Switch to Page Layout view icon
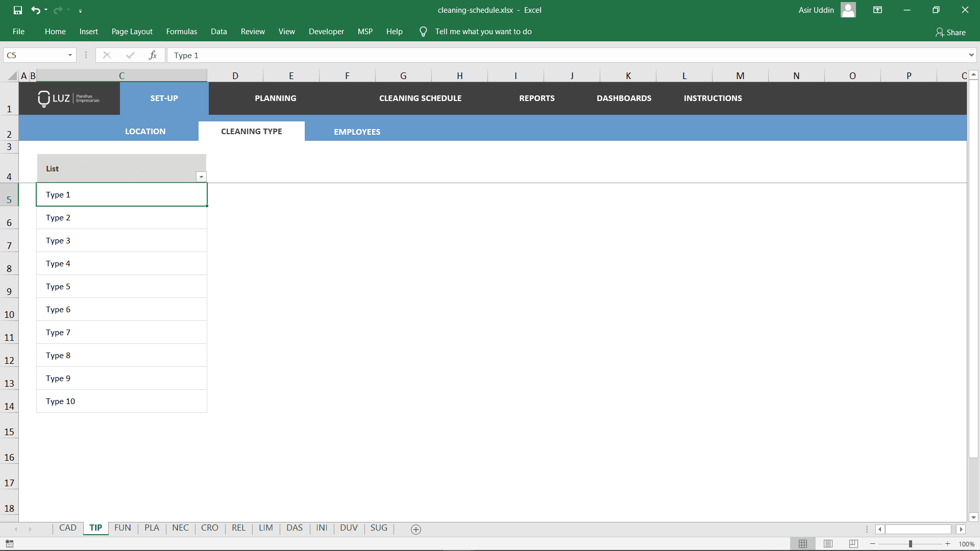The image size is (980, 551). click(x=828, y=544)
